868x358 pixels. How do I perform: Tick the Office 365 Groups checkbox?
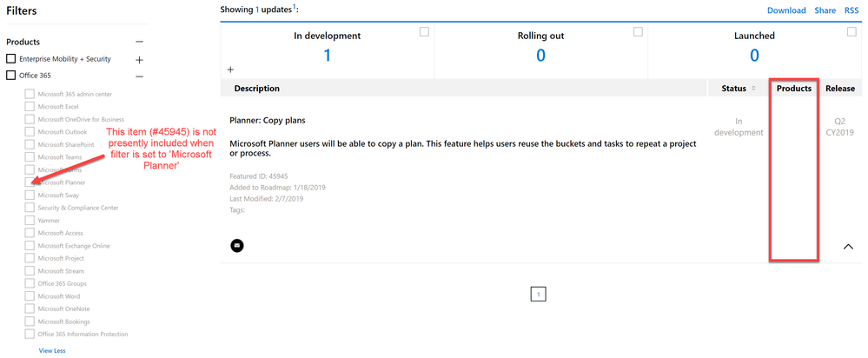[30, 283]
